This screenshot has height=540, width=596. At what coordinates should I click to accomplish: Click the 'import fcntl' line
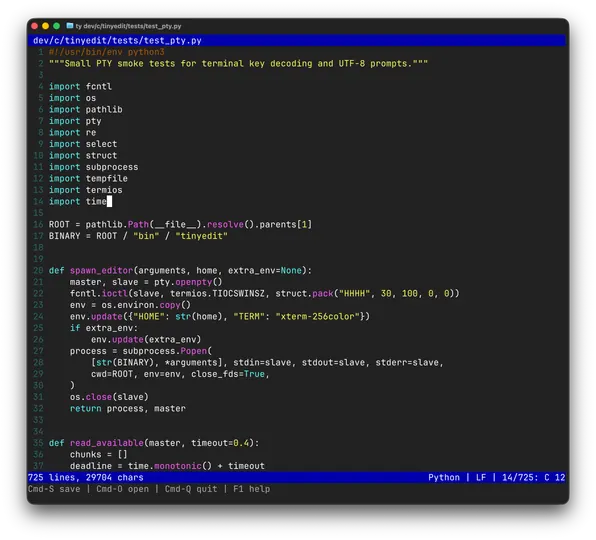pos(80,87)
